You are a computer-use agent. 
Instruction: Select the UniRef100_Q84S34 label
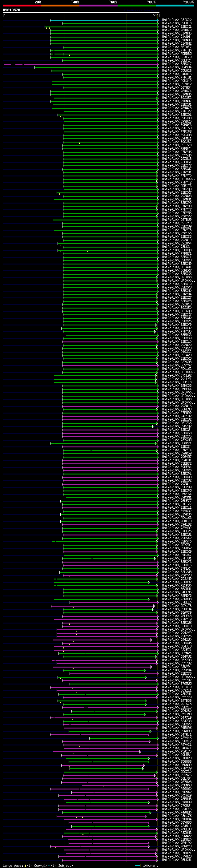pyautogui.click(x=177, y=67)
